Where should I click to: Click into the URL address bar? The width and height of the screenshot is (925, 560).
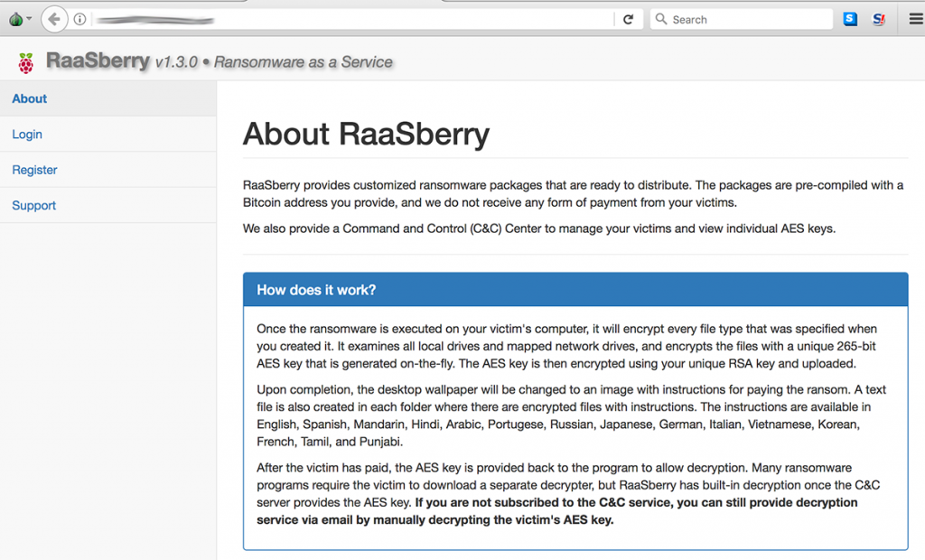[x=352, y=19]
